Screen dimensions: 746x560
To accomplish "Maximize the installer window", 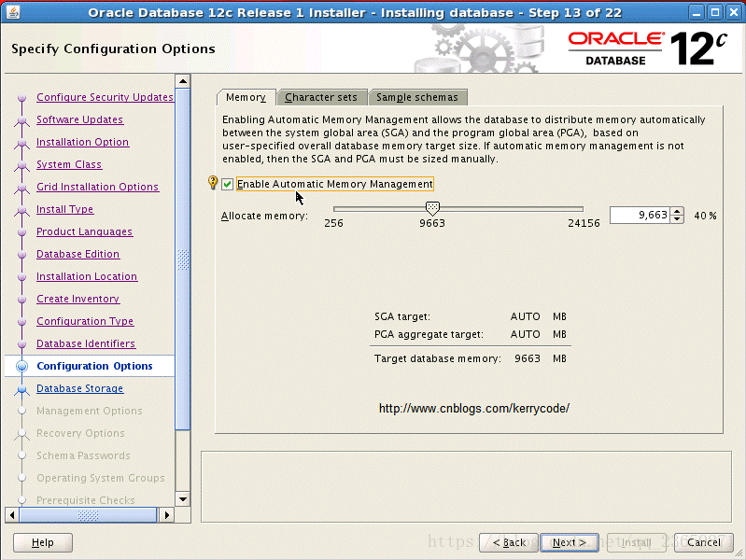I will coord(715,12).
